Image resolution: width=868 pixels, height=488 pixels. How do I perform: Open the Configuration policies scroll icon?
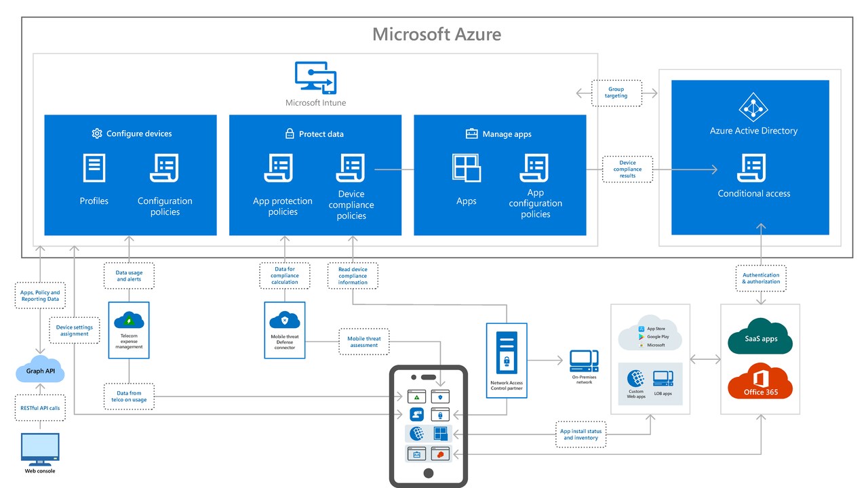[164, 168]
